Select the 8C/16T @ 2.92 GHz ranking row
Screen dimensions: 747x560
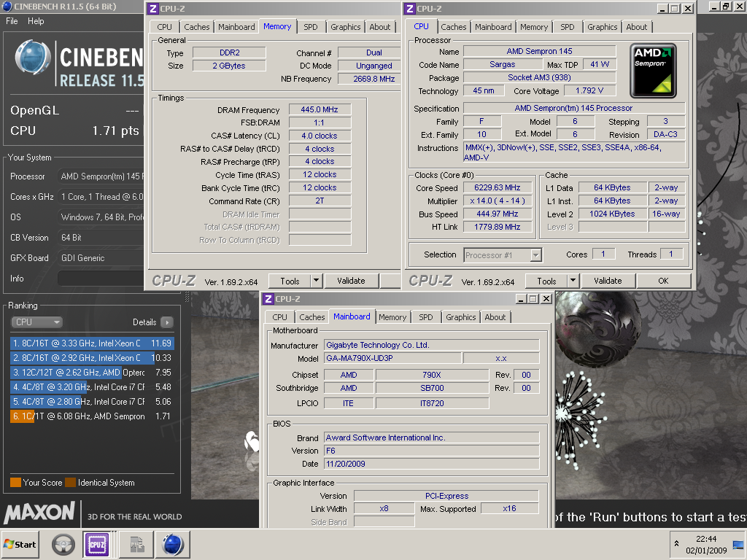92,357
